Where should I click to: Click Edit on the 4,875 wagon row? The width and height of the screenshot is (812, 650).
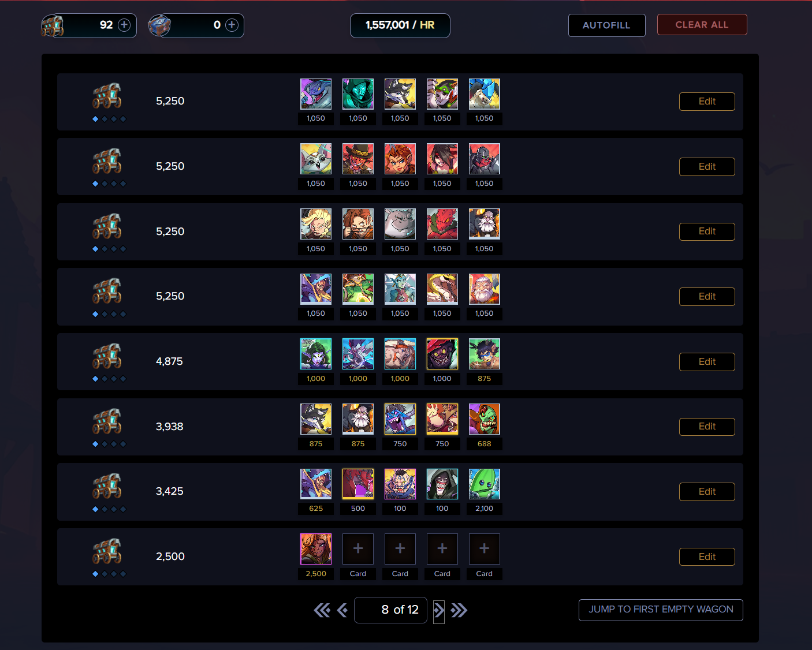coord(707,362)
